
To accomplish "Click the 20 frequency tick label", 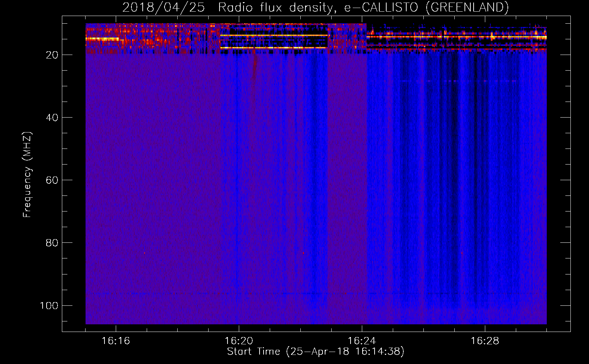I will click(x=52, y=55).
